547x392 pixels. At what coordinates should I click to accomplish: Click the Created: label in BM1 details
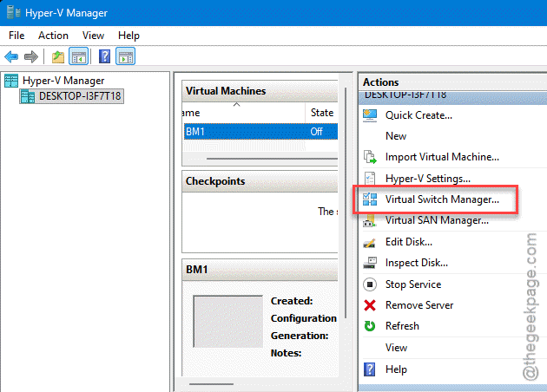pyautogui.click(x=292, y=301)
